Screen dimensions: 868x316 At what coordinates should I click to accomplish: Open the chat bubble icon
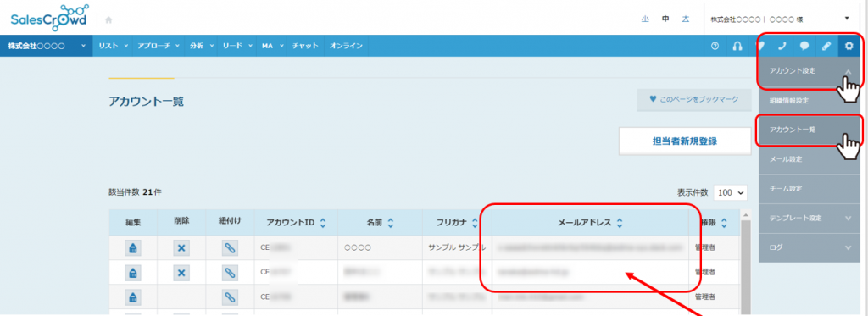point(804,46)
